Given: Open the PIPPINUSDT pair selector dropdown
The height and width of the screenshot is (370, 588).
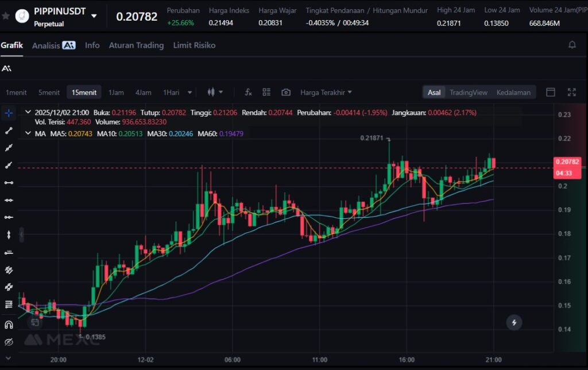Looking at the screenshot, I should pyautogui.click(x=94, y=16).
